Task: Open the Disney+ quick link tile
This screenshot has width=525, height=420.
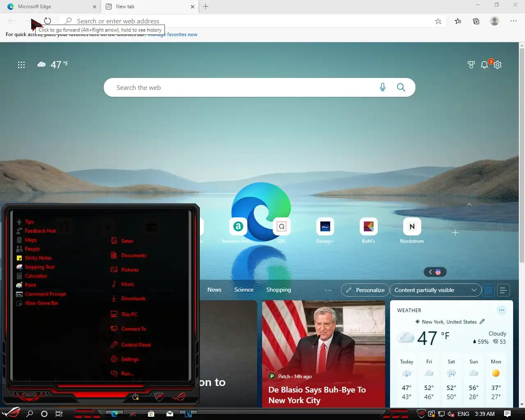Action: click(325, 226)
